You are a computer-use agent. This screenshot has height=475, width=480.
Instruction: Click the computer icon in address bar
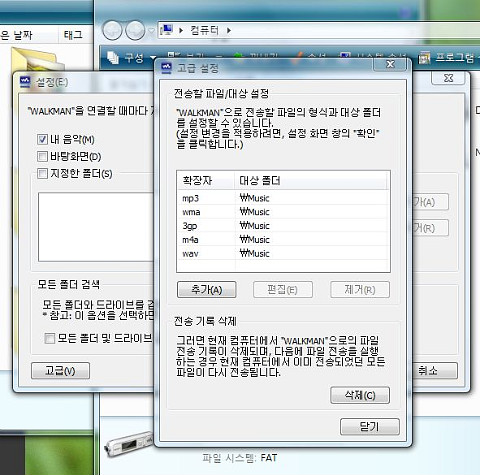coord(166,30)
